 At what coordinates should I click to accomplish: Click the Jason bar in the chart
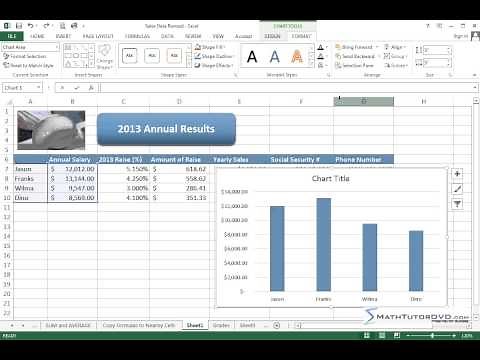277,249
